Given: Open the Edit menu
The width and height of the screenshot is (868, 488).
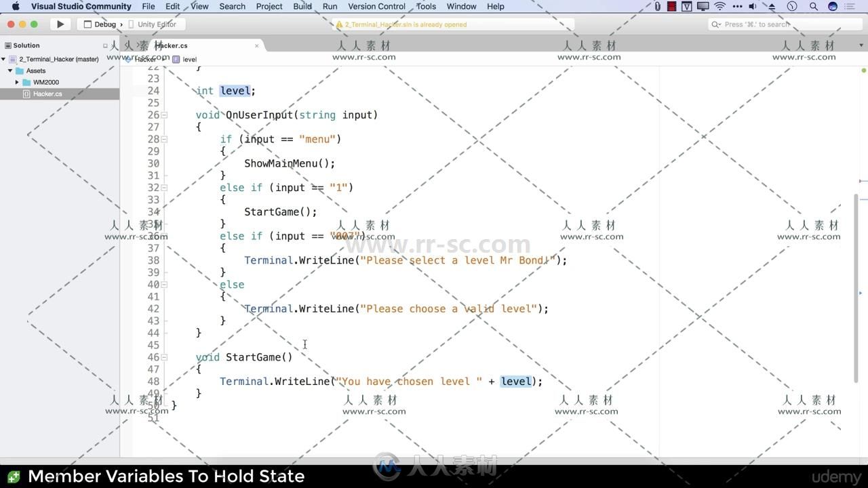Looking at the screenshot, I should click(173, 6).
